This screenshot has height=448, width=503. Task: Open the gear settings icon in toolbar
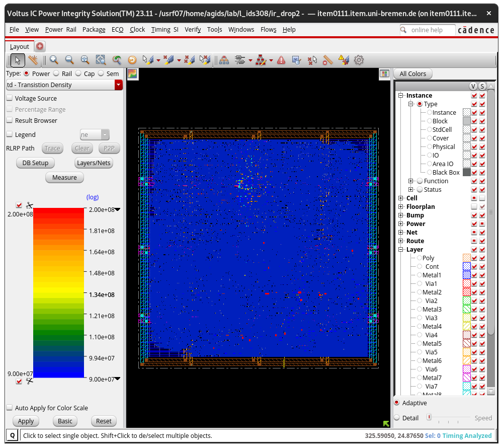[x=359, y=60]
